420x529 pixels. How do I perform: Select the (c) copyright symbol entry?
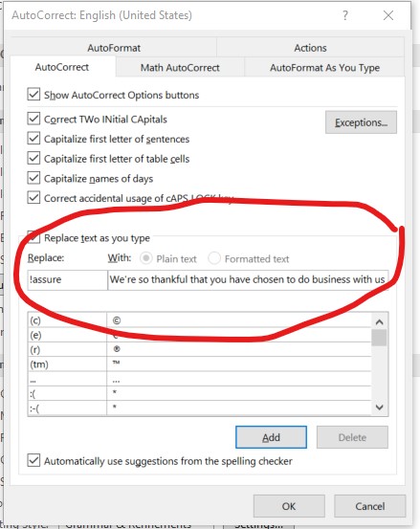199,320
